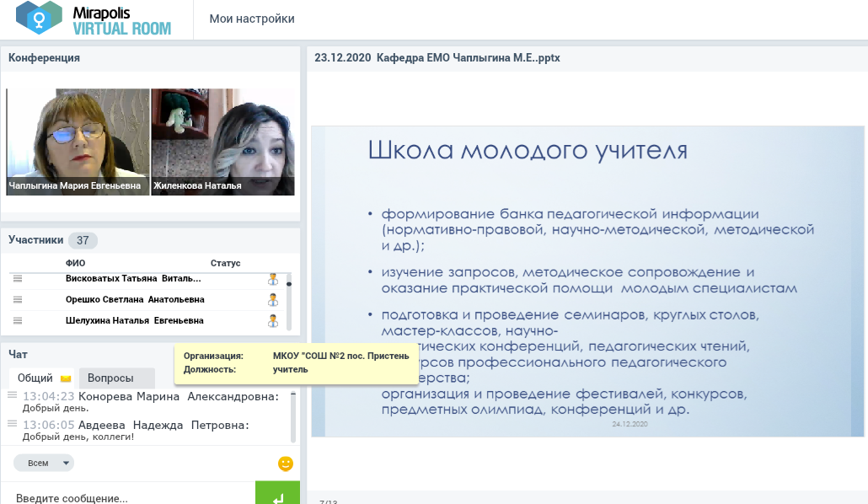The width and height of the screenshot is (868, 504).
Task: Click the participants list scrollbar
Action: coord(289,302)
